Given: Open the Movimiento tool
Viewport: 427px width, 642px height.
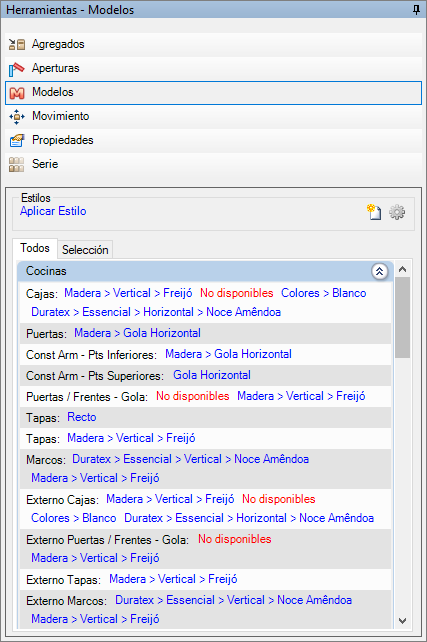Looking at the screenshot, I should click(213, 116).
